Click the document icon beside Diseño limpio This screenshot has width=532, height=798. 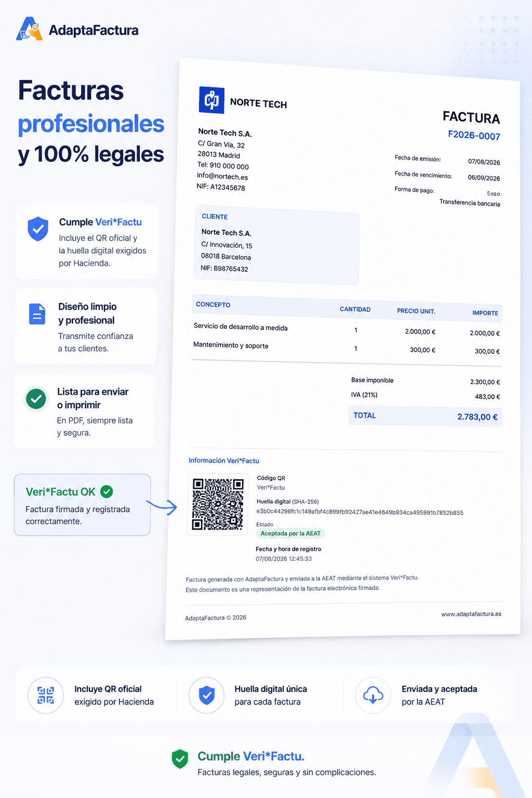tap(37, 314)
